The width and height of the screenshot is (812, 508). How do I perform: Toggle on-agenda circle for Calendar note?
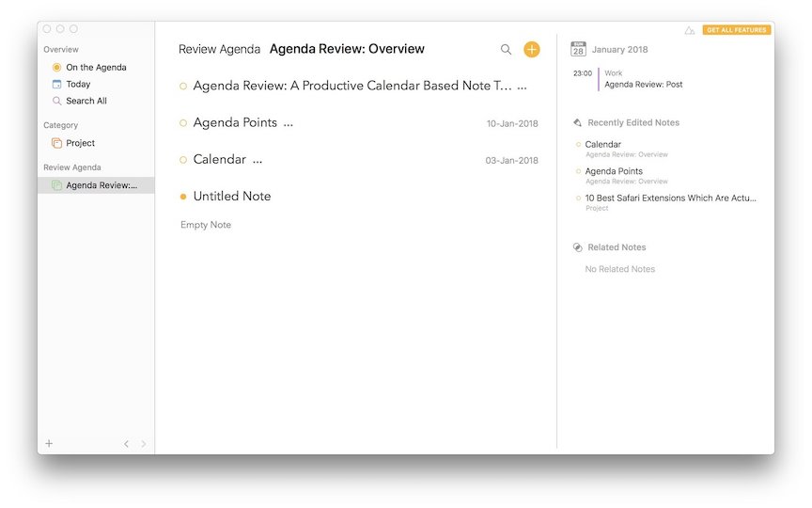[x=183, y=160]
